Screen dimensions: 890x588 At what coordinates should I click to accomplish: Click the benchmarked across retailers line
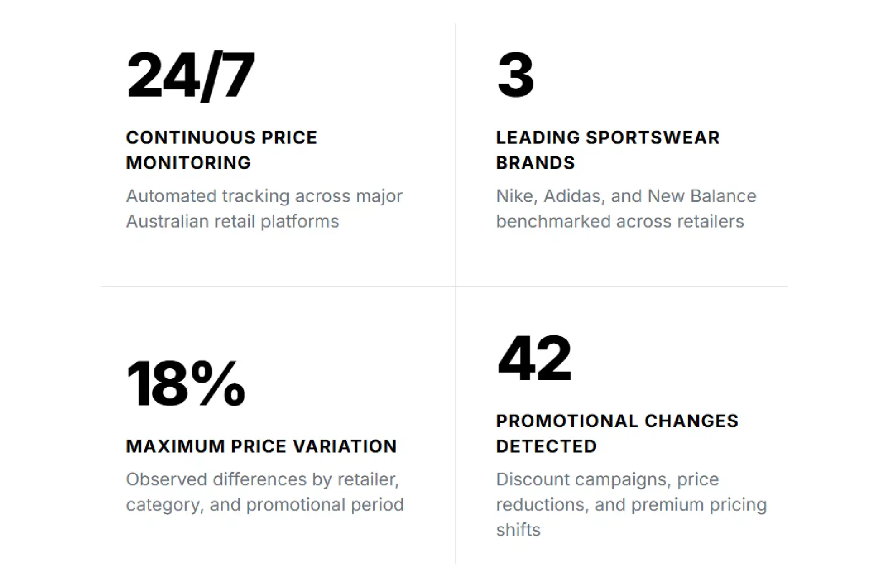pyautogui.click(x=620, y=221)
